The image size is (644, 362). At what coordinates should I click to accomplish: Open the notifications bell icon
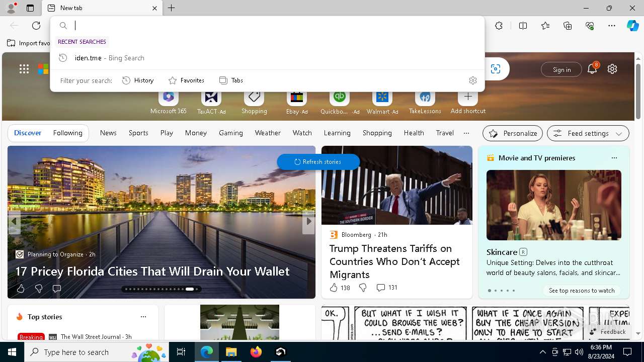click(592, 69)
